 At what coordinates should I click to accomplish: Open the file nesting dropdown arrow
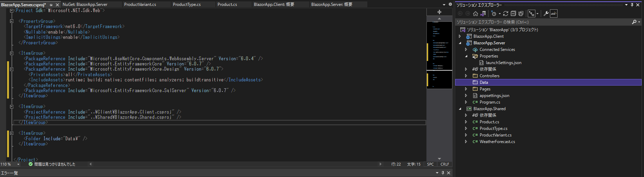(537, 14)
